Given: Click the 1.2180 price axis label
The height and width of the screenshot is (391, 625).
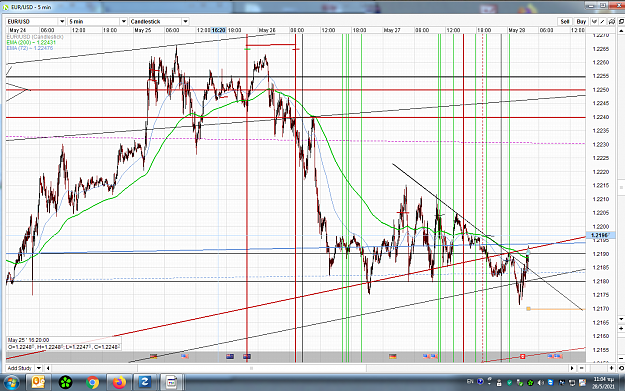Looking at the screenshot, I should pos(601,281).
